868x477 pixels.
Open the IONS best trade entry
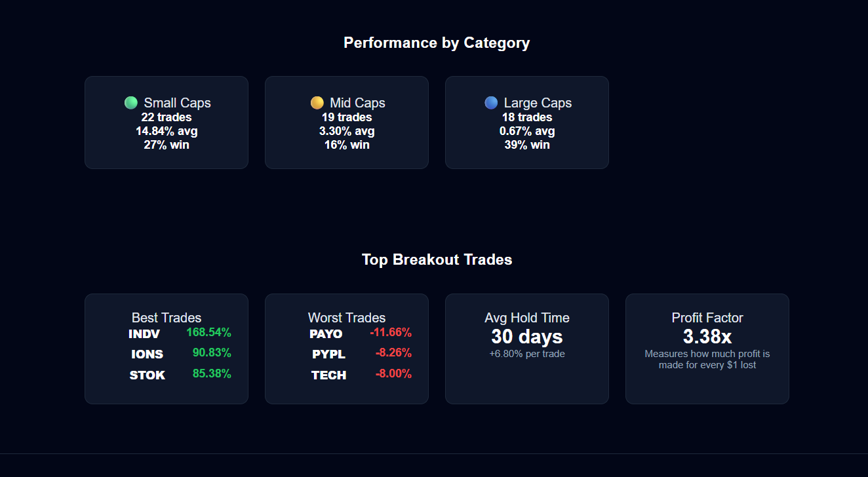pos(148,354)
